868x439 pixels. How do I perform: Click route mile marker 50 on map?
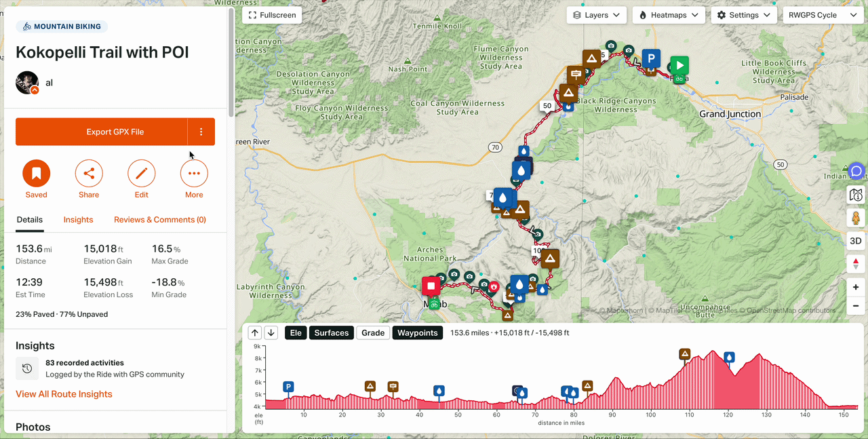547,106
